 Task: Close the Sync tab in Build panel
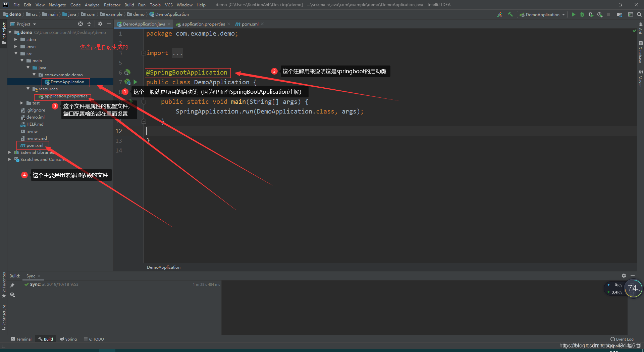click(39, 276)
